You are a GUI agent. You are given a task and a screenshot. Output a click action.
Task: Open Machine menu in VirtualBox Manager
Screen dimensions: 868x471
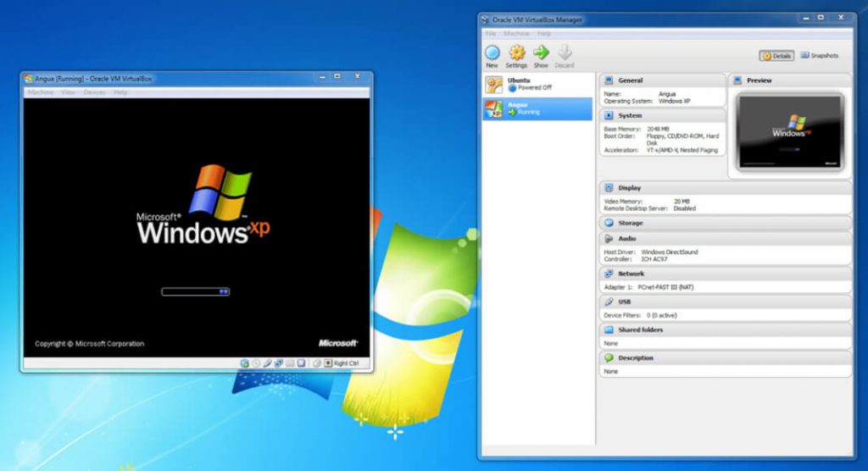[x=516, y=35]
